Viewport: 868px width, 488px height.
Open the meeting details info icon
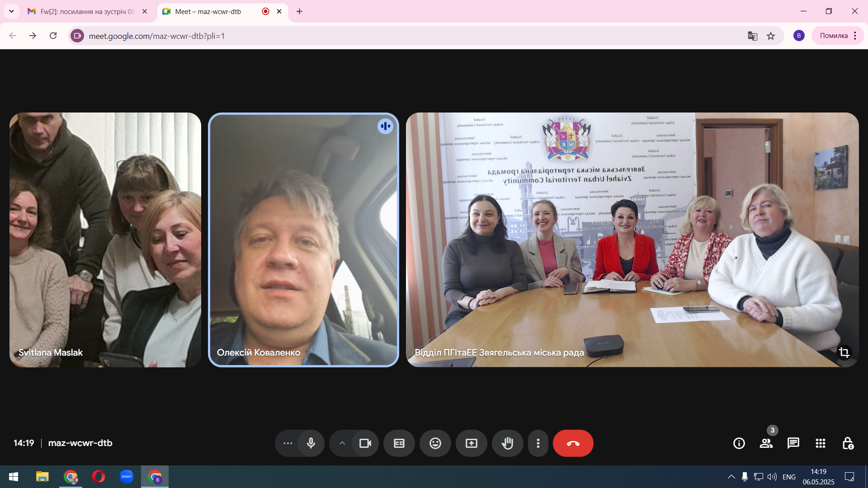(x=739, y=443)
